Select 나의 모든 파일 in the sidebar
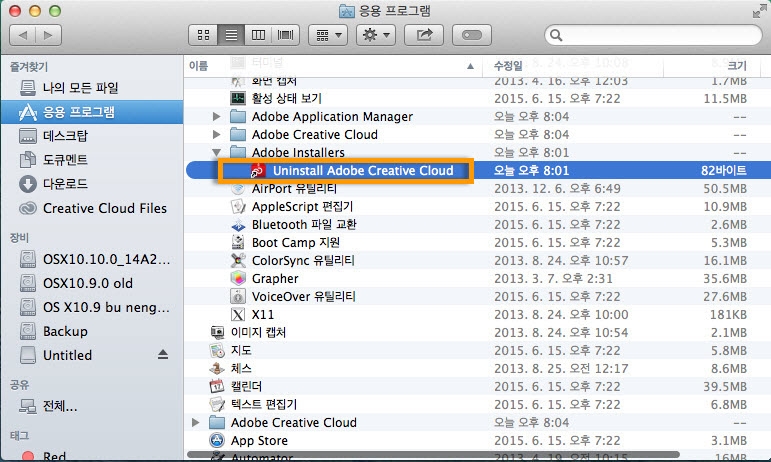 pos(91,87)
